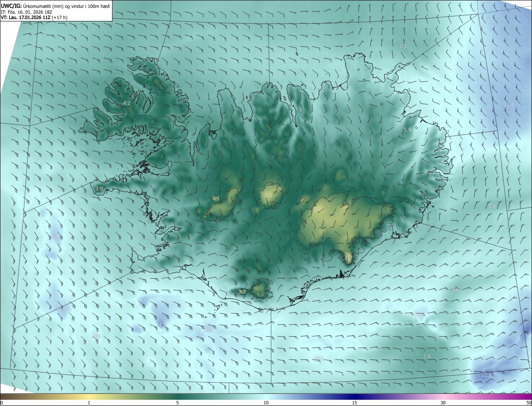Image resolution: width=532 pixels, height=406 pixels.
Task: Pick the yellow color band above tick 1
Action: [89, 397]
